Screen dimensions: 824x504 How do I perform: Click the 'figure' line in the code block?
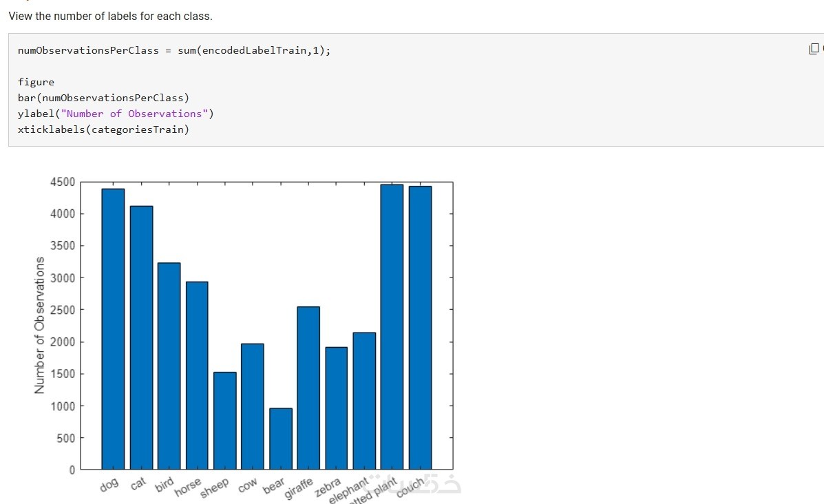point(36,82)
